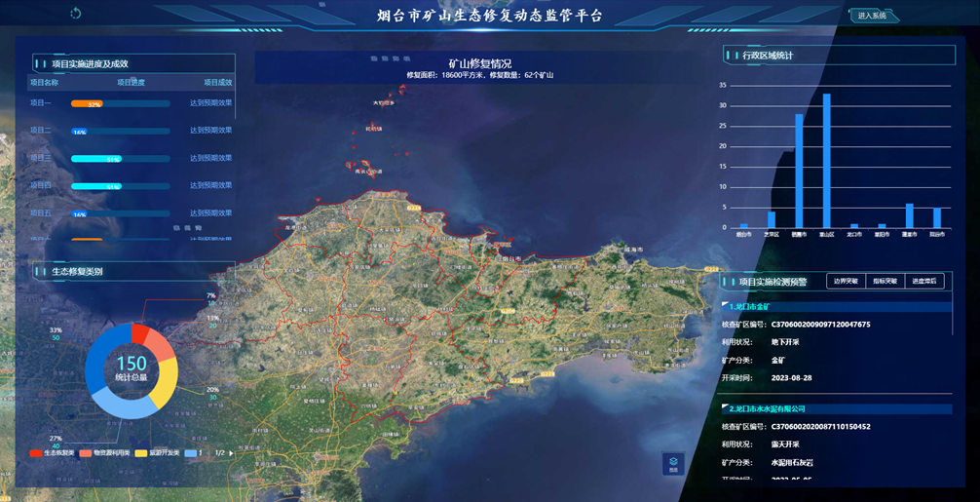Select the 进度滞后 tab
The image size is (980, 502).
coord(924,282)
